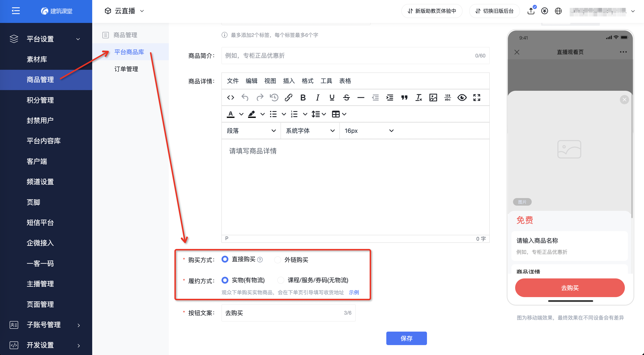This screenshot has width=644, height=355.
Task: Open 订单管理 in the submenu
Action: click(x=126, y=69)
